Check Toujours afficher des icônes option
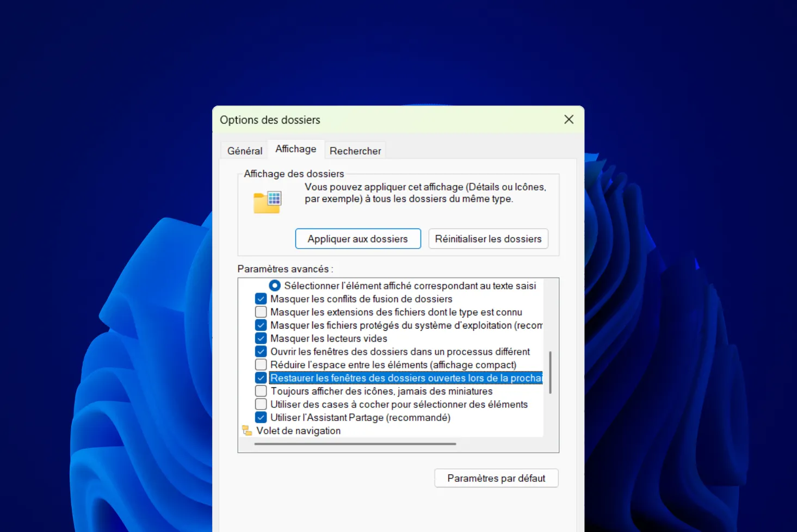This screenshot has width=797, height=532. click(261, 391)
